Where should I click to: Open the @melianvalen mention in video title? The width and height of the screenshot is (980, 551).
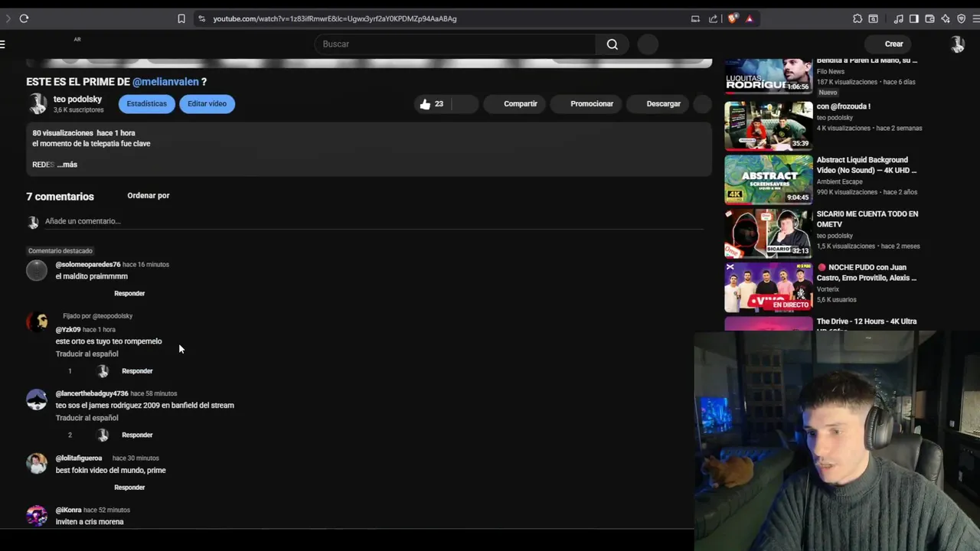point(165,82)
